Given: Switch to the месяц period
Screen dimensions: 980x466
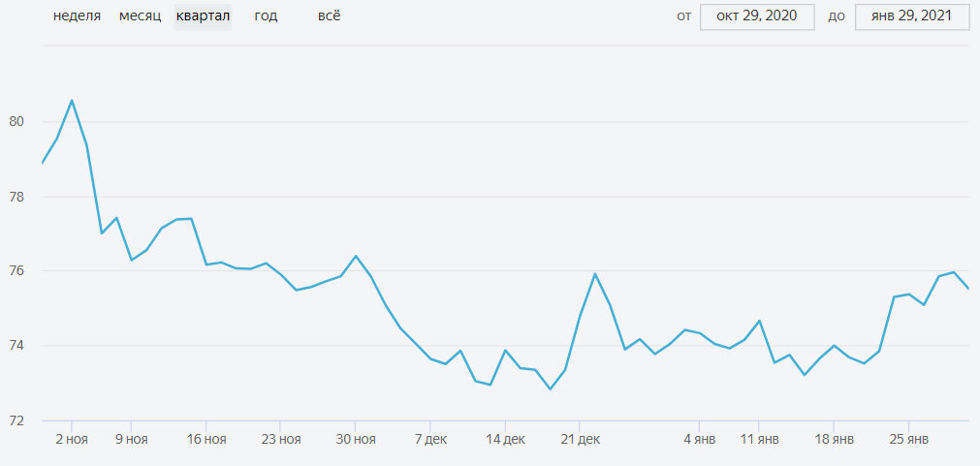Looking at the screenshot, I should (x=140, y=16).
